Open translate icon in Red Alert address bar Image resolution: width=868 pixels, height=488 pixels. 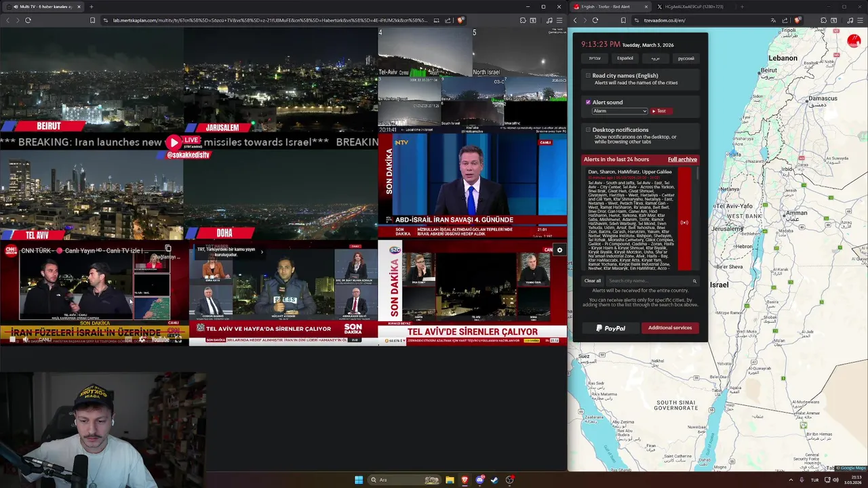tap(774, 20)
